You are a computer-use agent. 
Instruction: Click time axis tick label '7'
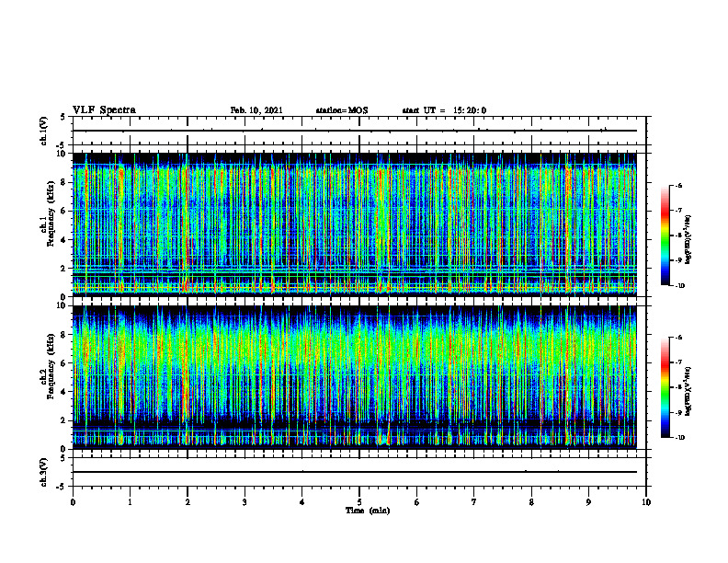(x=474, y=502)
